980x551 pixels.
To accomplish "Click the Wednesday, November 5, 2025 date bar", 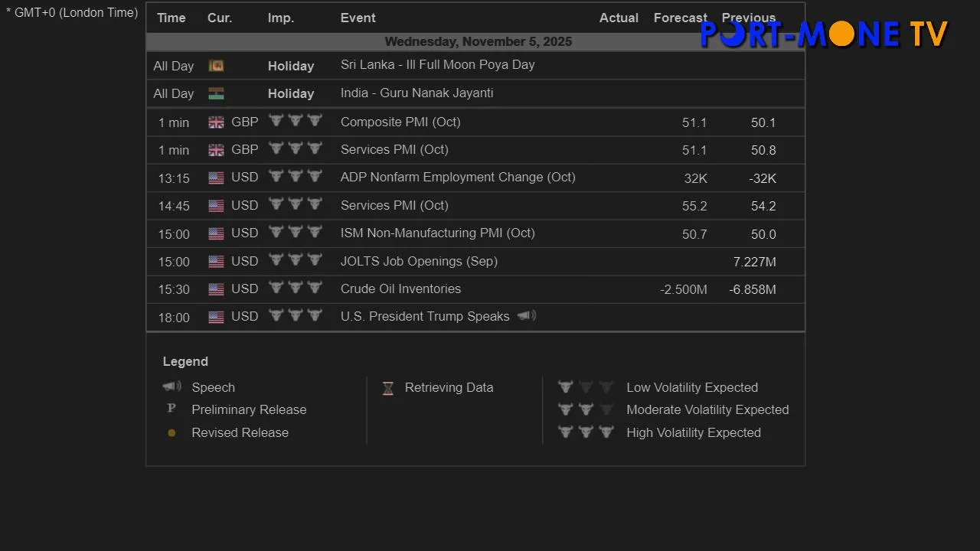I will 475,41.
